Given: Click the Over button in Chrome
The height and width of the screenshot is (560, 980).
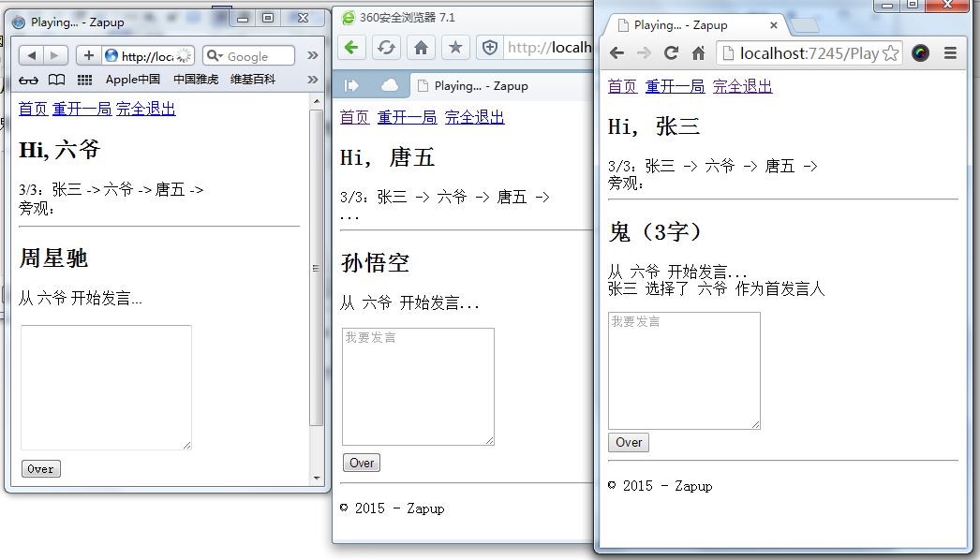Looking at the screenshot, I should (x=629, y=443).
